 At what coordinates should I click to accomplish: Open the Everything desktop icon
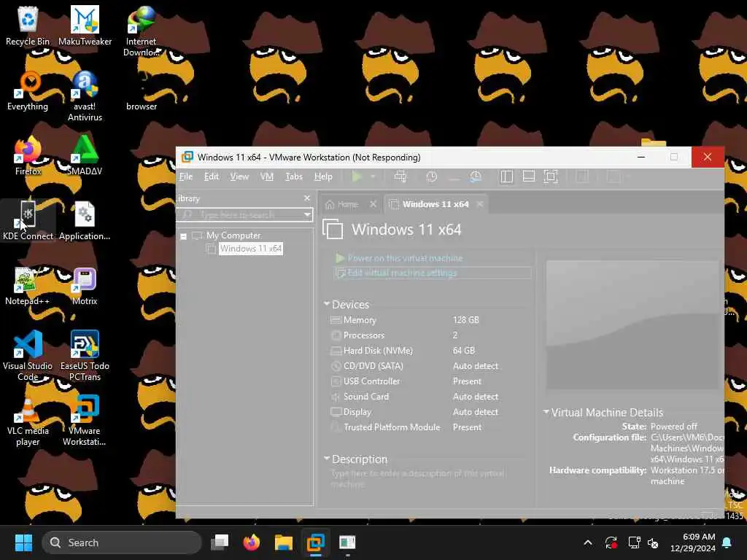click(x=28, y=91)
